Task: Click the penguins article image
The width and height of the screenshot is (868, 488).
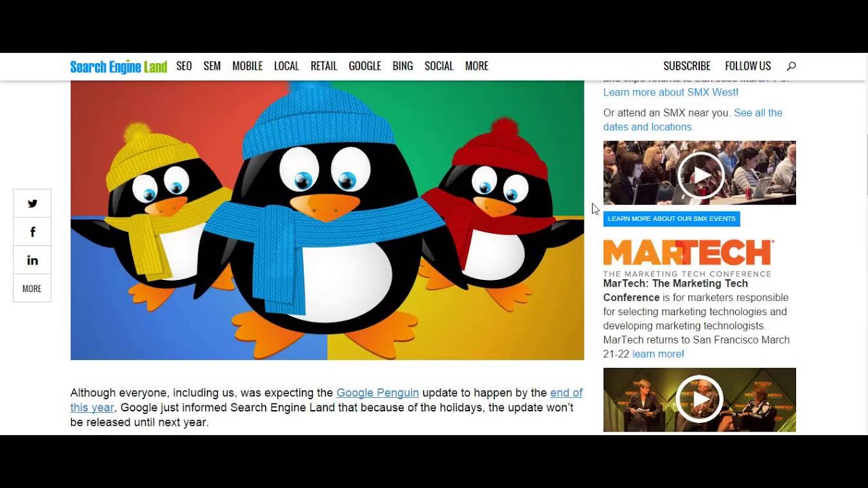Action: click(327, 220)
